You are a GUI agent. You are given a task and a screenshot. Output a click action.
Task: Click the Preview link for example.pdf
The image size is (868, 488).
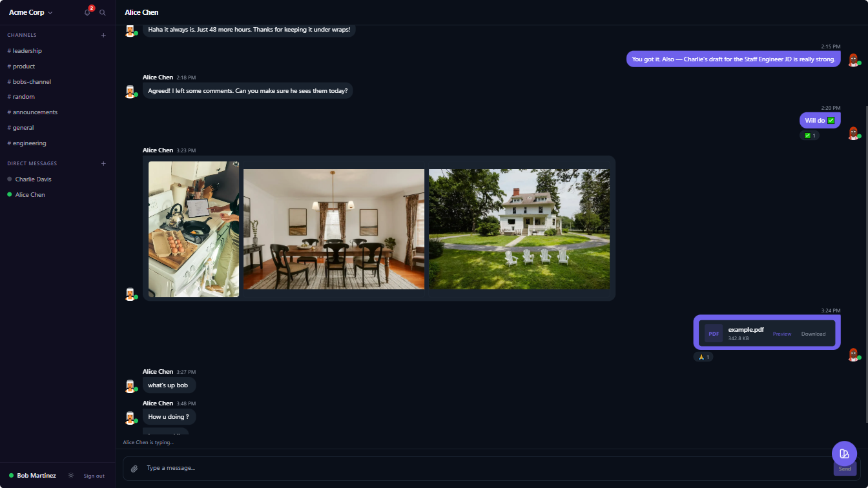[x=781, y=334]
